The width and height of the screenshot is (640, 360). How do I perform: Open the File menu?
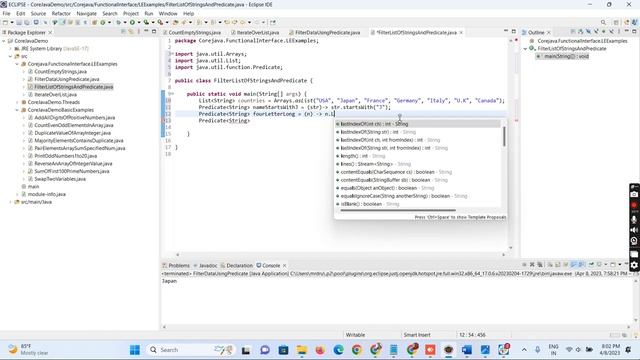(x=7, y=13)
